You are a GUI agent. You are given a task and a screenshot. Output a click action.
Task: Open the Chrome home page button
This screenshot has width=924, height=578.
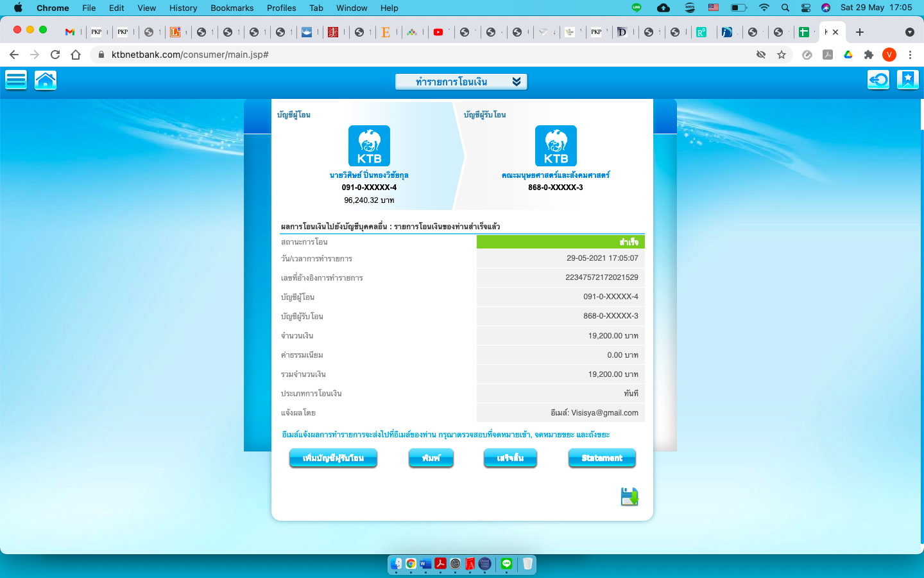pos(76,55)
